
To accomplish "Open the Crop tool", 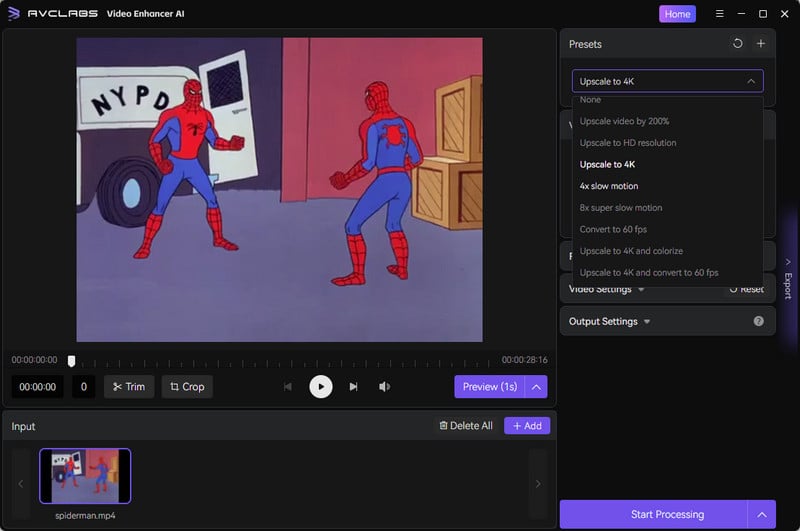I will point(187,387).
